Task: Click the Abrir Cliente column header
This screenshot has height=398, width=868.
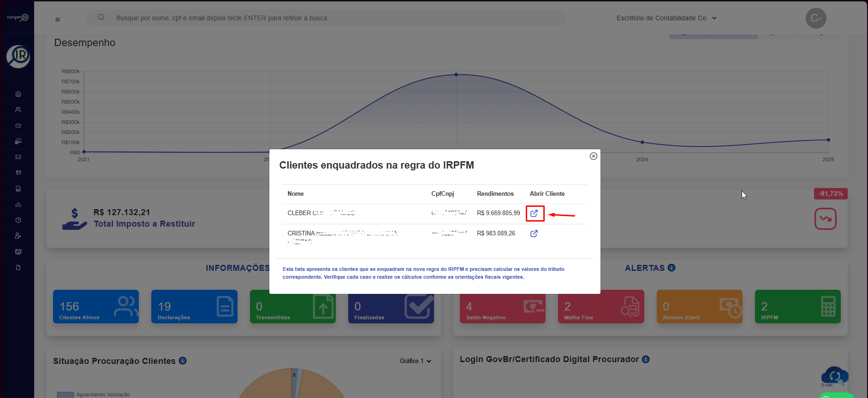Action: [547, 194]
